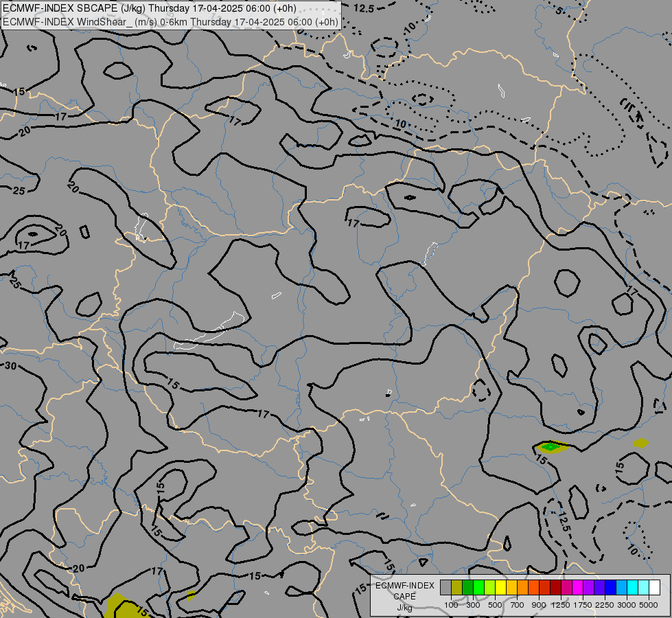
Task: Click the legend value 100
Action: (x=451, y=605)
